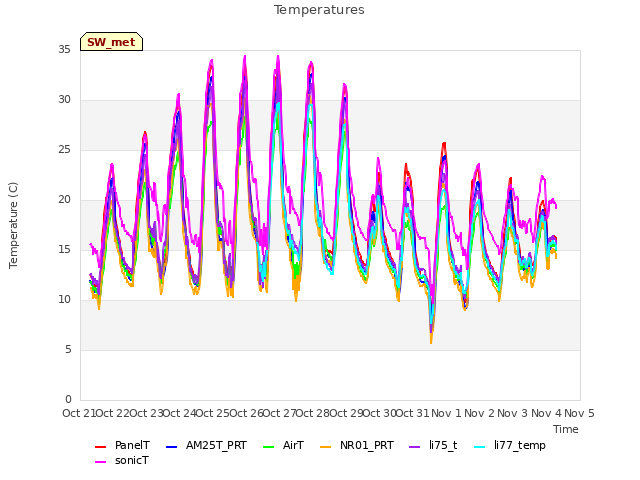Click the blue AM25T_PRT legend swatch
This screenshot has height=480, width=640.
pos(171,447)
